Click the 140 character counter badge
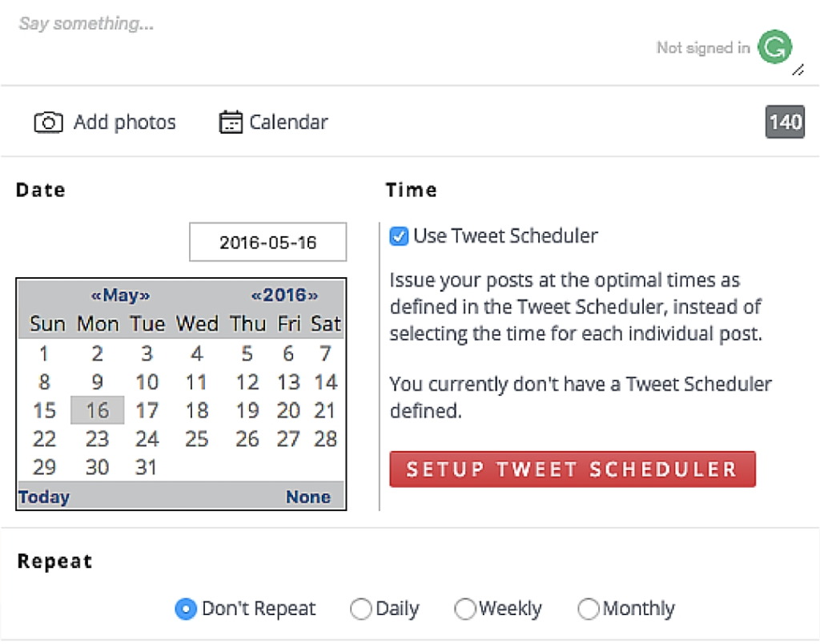The image size is (820, 644). [785, 122]
